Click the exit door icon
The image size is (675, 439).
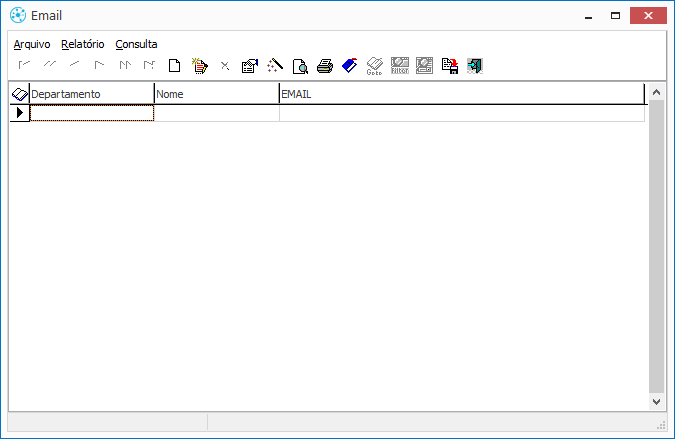pos(475,66)
